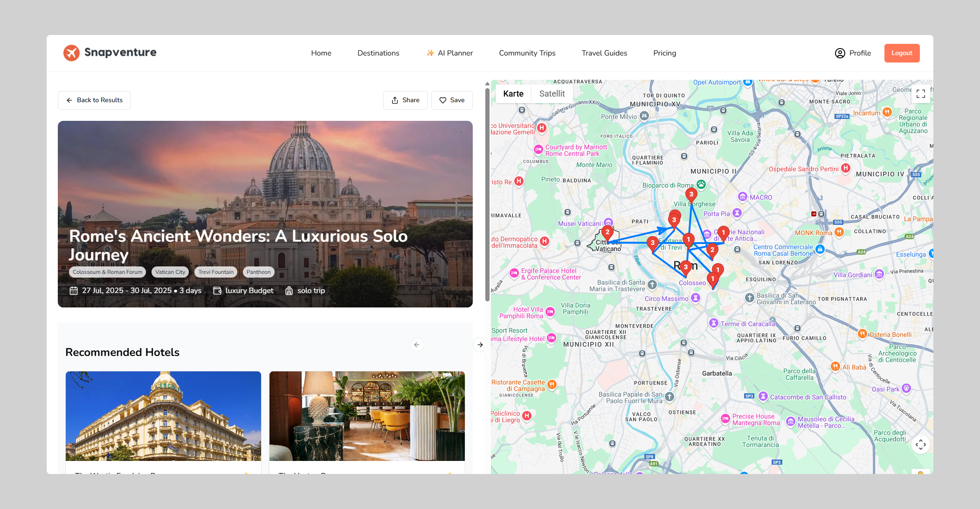Image resolution: width=980 pixels, height=509 pixels.
Task: Toggle map fullscreen view icon
Action: [920, 94]
